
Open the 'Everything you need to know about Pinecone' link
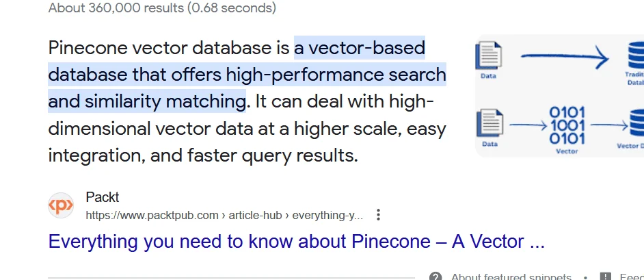(x=296, y=242)
